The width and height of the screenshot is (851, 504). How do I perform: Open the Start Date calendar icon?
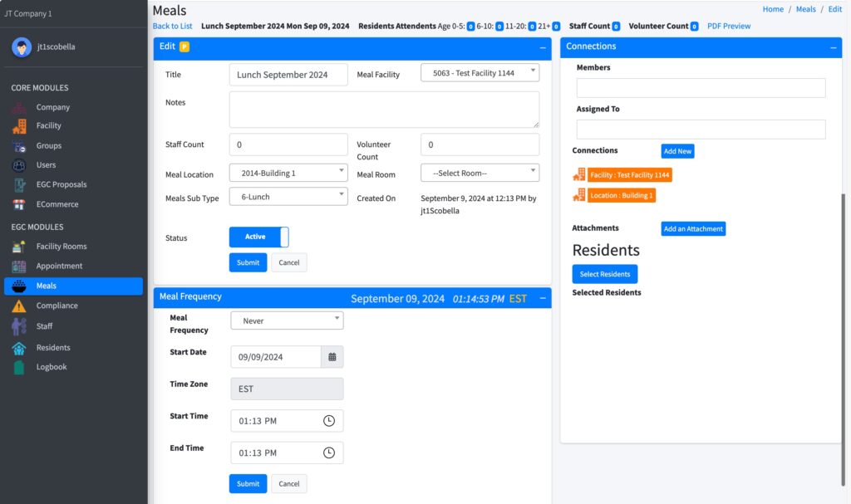point(332,357)
